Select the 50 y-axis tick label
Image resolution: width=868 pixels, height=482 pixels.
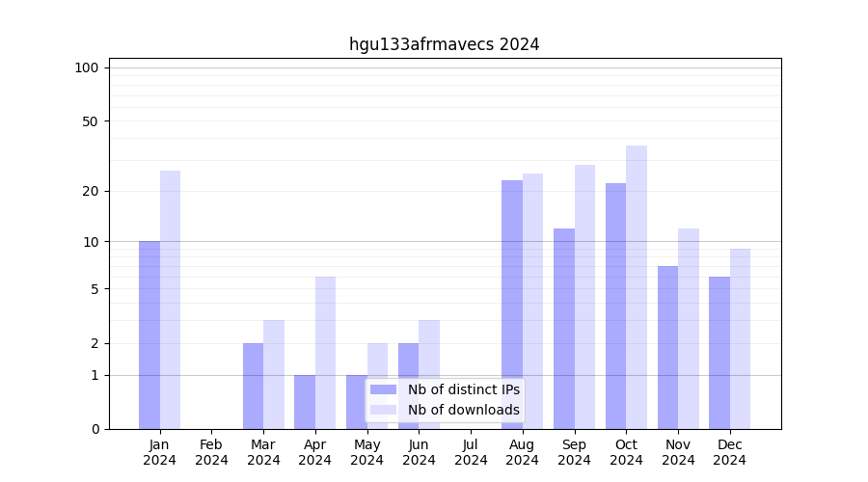coord(91,121)
